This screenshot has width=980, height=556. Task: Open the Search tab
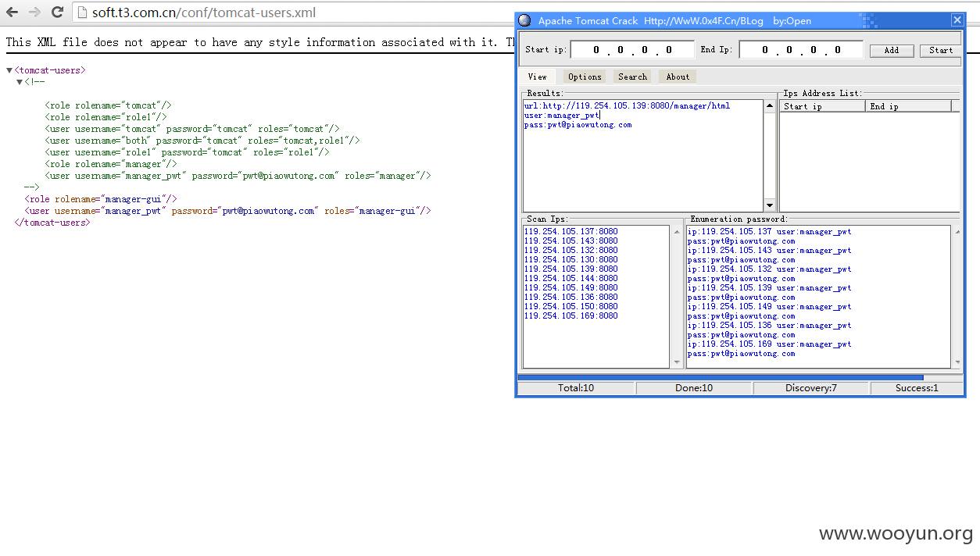(632, 77)
